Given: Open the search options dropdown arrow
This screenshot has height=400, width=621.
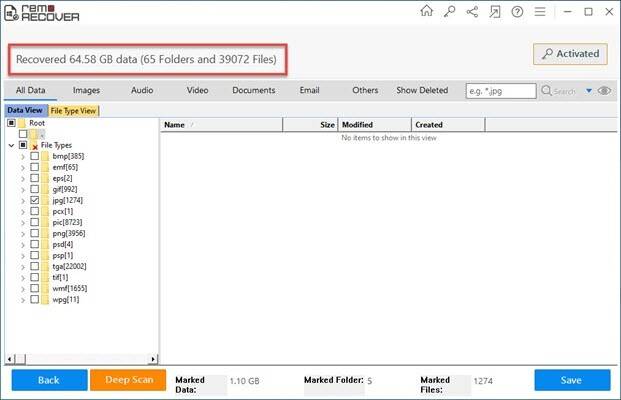Looking at the screenshot, I should pos(588,90).
